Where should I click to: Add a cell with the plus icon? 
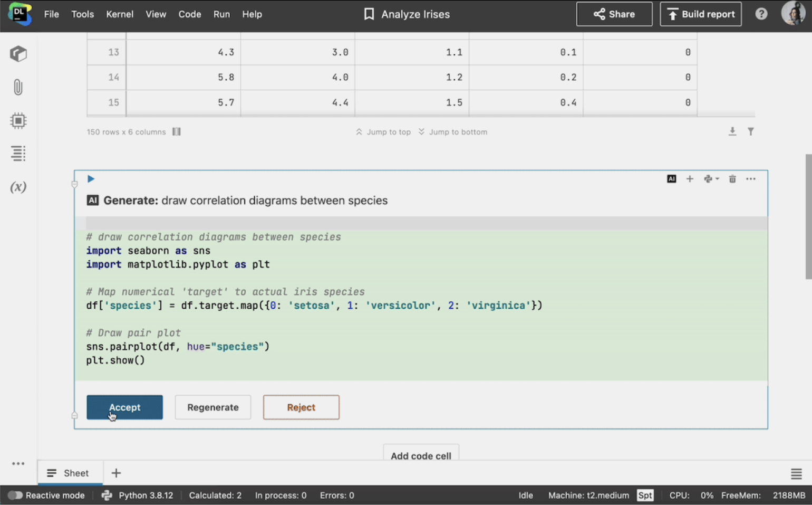690,179
